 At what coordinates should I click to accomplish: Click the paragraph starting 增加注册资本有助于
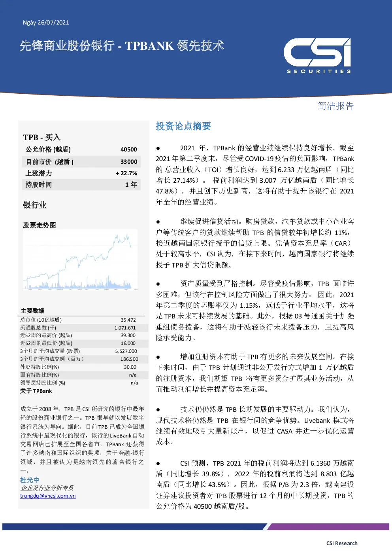(x=255, y=373)
